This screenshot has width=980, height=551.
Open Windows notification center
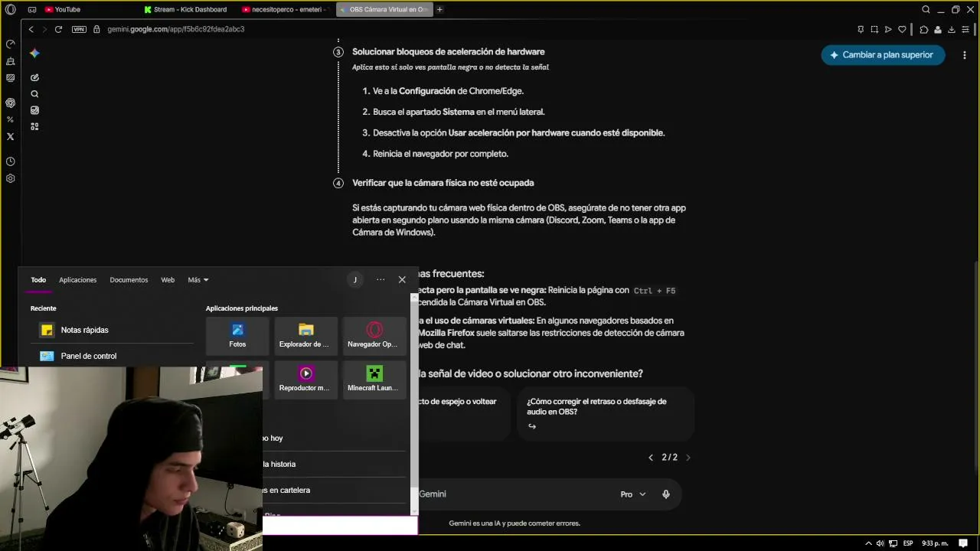[x=963, y=543]
